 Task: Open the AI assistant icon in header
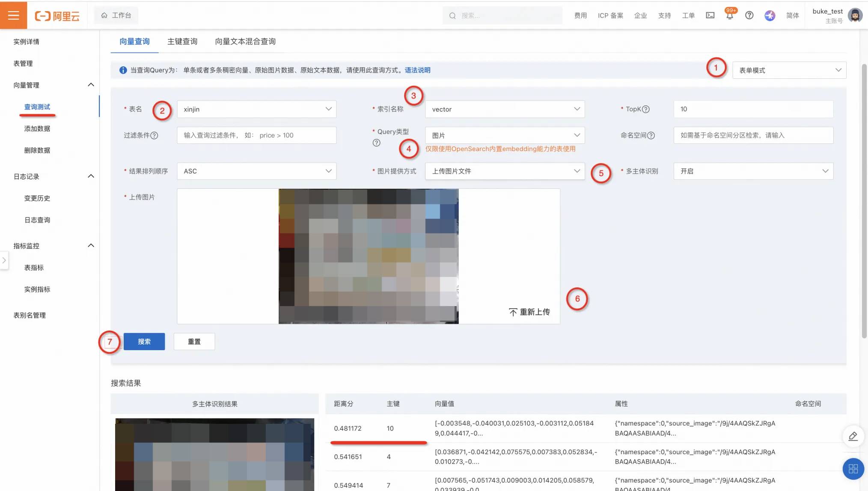tap(770, 15)
